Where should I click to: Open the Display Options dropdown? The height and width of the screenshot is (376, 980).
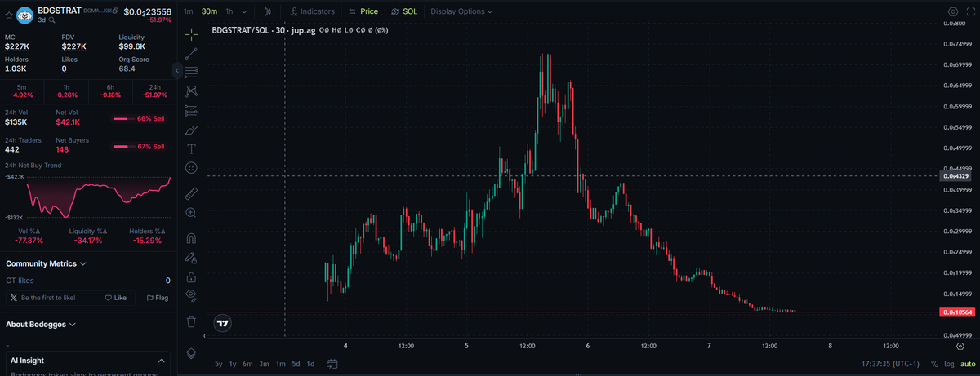[461, 11]
